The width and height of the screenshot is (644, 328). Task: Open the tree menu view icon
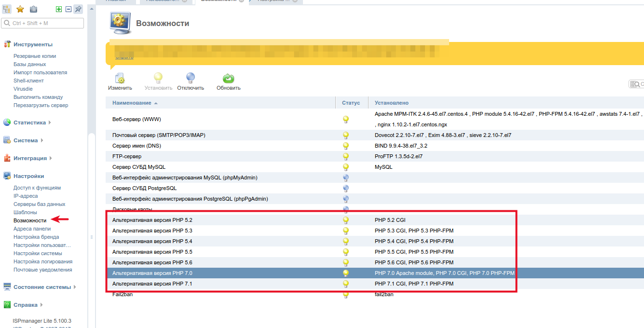pyautogui.click(x=7, y=8)
